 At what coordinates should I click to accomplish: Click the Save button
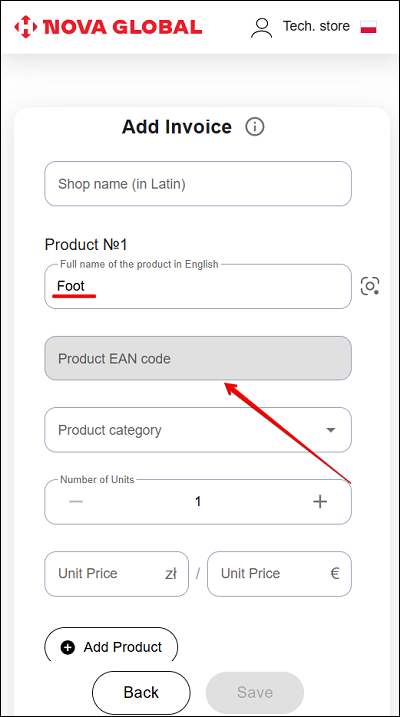[x=255, y=692]
